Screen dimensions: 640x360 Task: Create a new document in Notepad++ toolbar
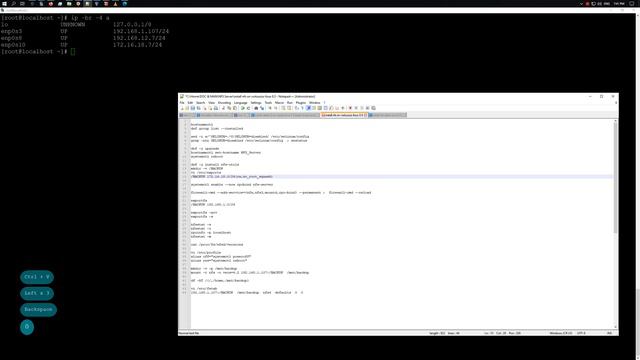click(x=182, y=108)
